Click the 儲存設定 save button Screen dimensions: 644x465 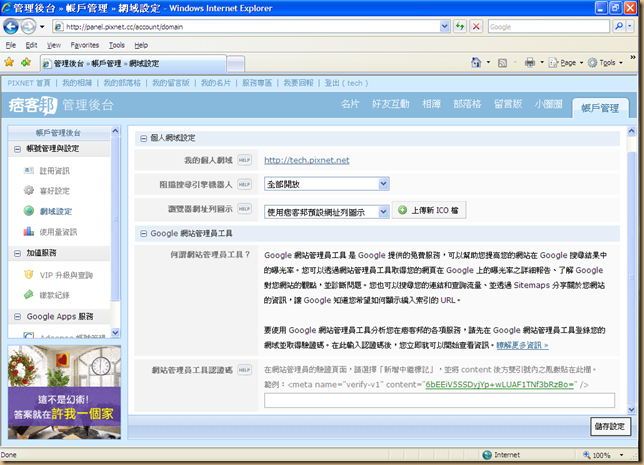coord(610,426)
